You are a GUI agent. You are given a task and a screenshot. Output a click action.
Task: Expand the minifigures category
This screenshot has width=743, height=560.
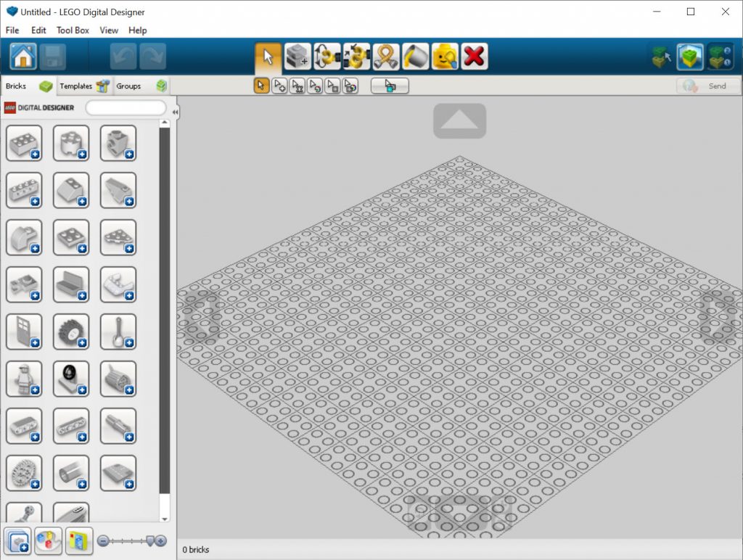[x=24, y=379]
